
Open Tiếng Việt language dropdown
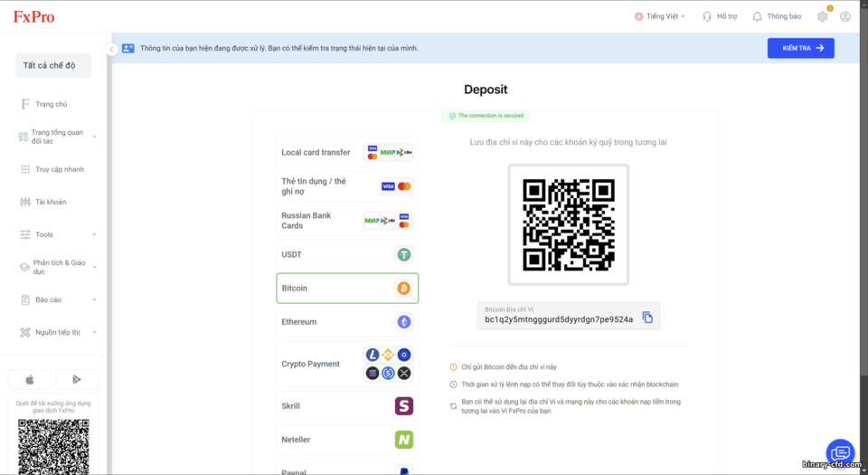[660, 16]
